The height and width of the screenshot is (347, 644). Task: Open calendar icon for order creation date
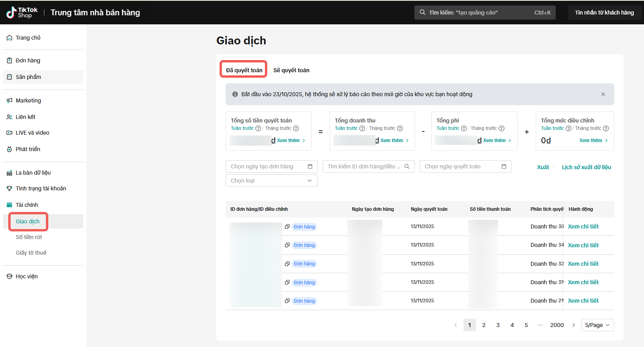[x=310, y=166]
